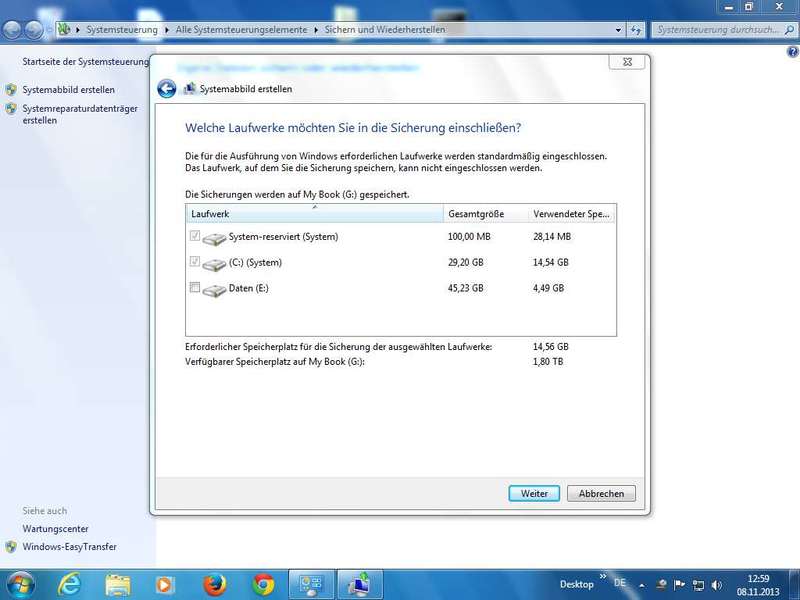Click the blue back arrow in the wizard
Screen dimensions: 800x600
click(x=166, y=89)
